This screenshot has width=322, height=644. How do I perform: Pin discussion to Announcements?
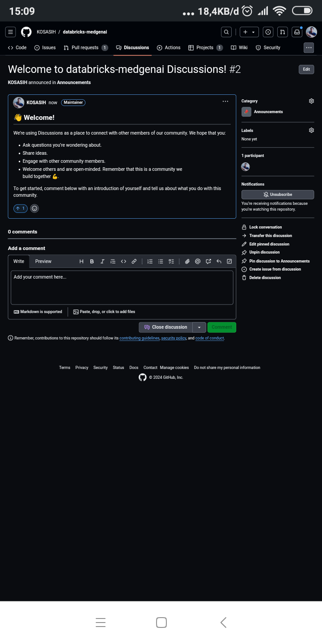tap(276, 261)
